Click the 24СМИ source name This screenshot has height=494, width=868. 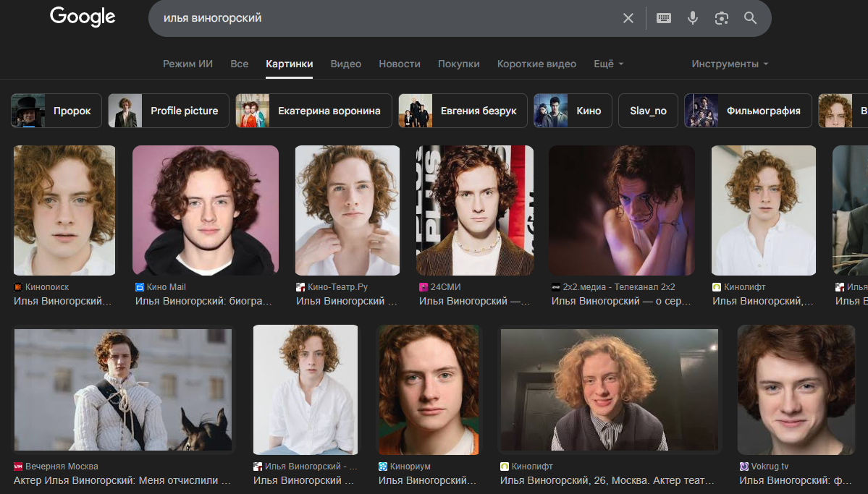tap(446, 287)
